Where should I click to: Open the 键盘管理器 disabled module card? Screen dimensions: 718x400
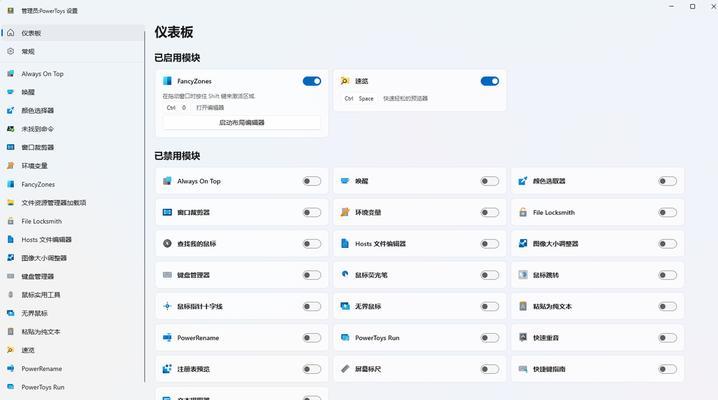click(242, 275)
